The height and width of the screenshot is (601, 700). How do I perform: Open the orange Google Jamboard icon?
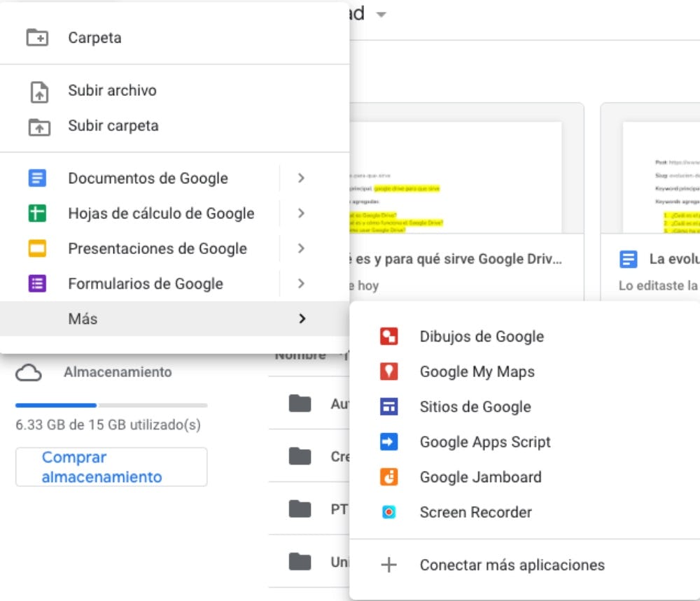click(388, 477)
